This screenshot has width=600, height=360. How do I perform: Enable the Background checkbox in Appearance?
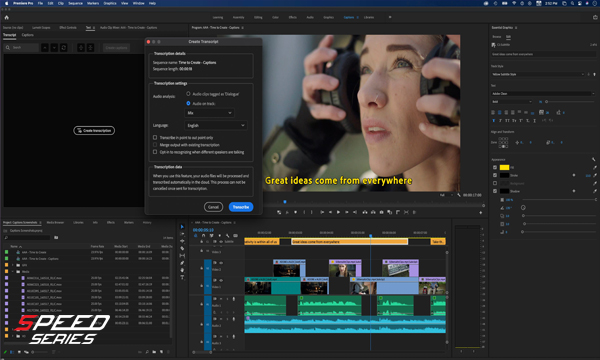[x=495, y=183]
